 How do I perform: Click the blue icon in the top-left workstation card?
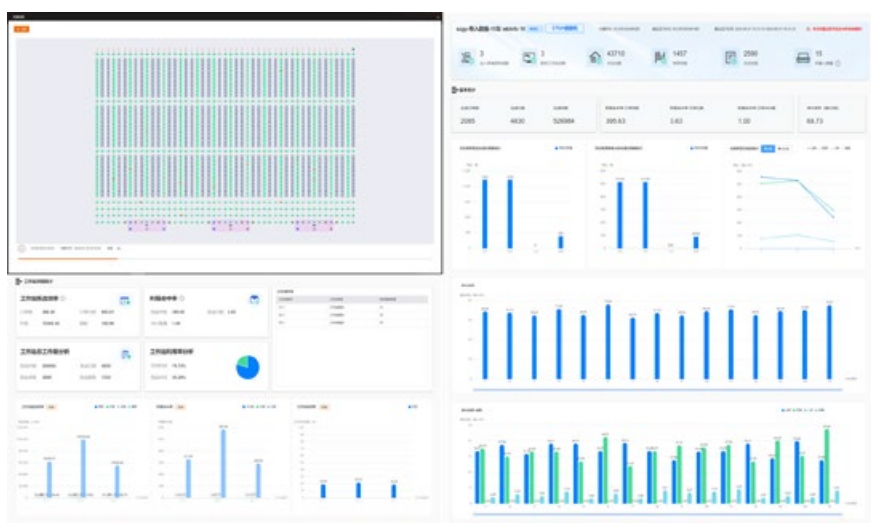[x=124, y=300]
